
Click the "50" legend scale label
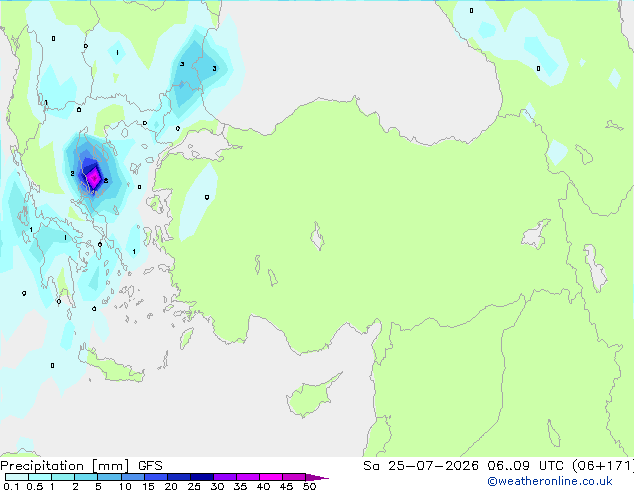309,486
